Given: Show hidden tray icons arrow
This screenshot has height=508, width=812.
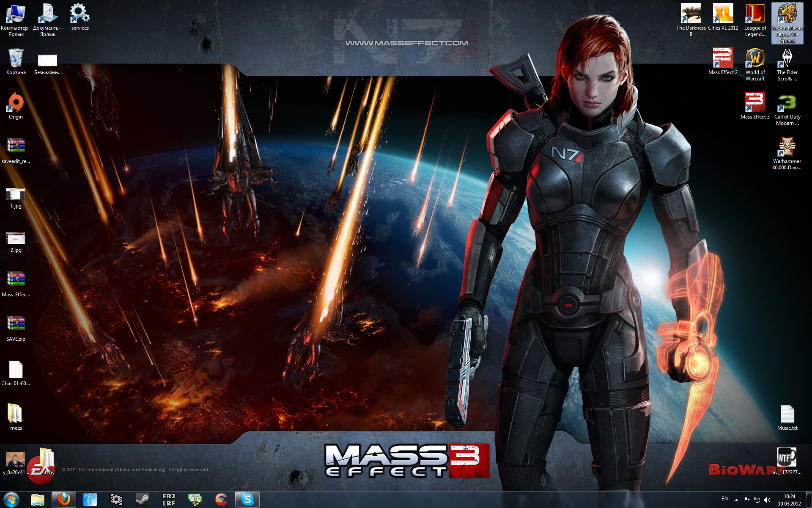Looking at the screenshot, I should click(x=736, y=500).
